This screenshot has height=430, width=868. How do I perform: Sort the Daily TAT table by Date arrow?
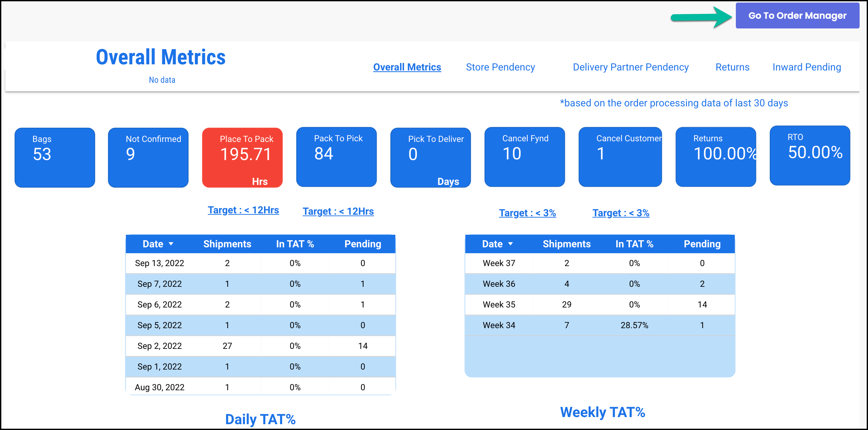171,244
